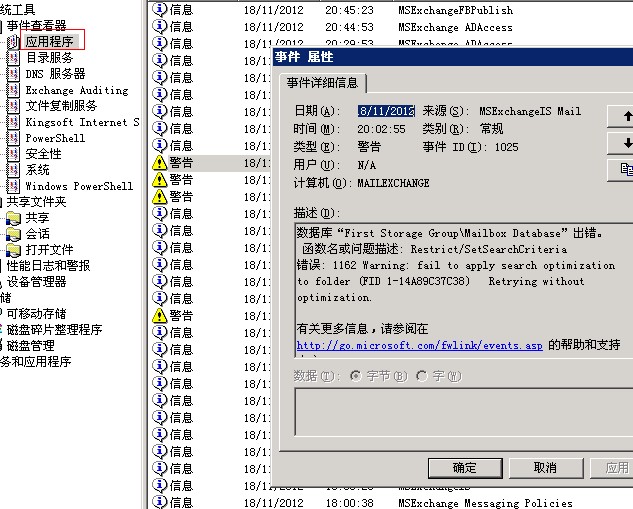Open the 共享 folder icon
Screen dimensions: 633x509
click(13, 218)
